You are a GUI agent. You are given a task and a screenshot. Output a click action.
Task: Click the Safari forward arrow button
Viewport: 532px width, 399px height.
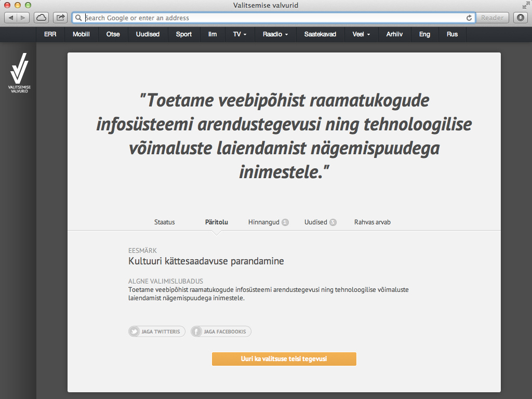tap(24, 18)
